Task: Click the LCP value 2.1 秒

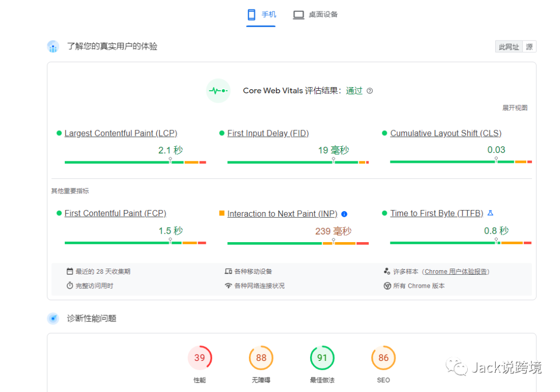Action: click(171, 150)
